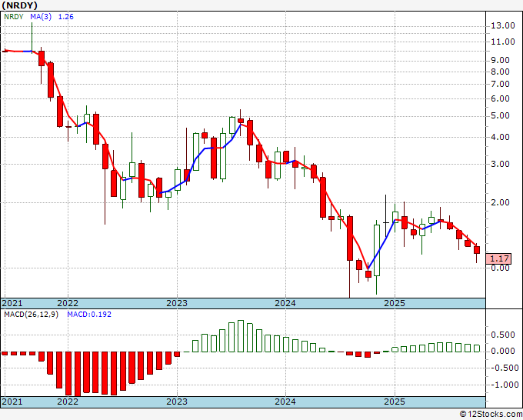Select 2023 on the MACD timeline

(177, 402)
